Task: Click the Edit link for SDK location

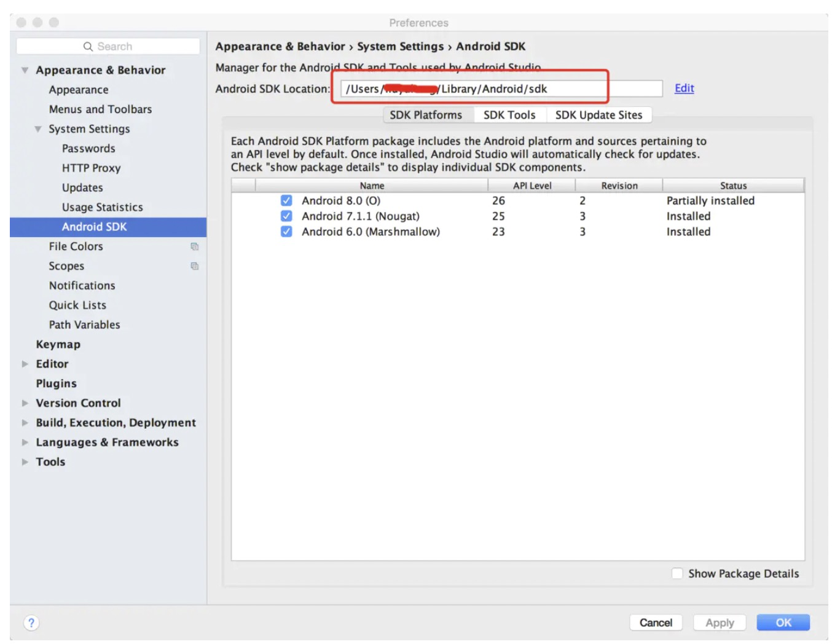Action: [x=684, y=88]
